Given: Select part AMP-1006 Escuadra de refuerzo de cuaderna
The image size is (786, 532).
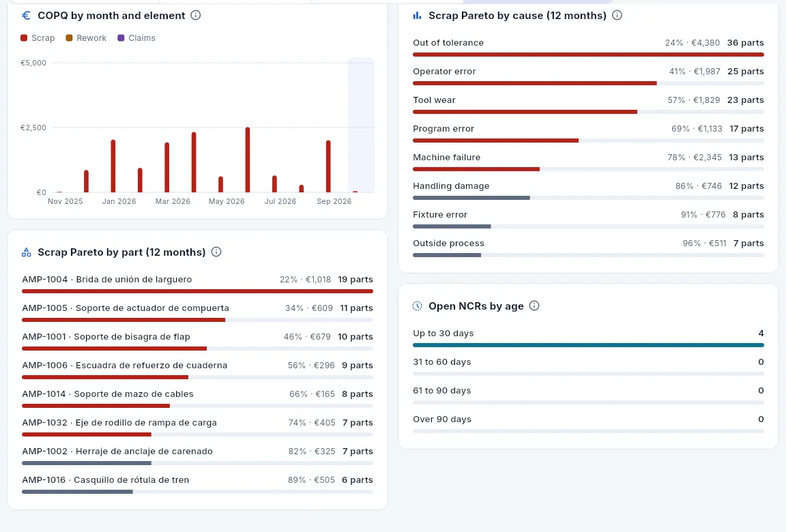Looking at the screenshot, I should coord(125,365).
